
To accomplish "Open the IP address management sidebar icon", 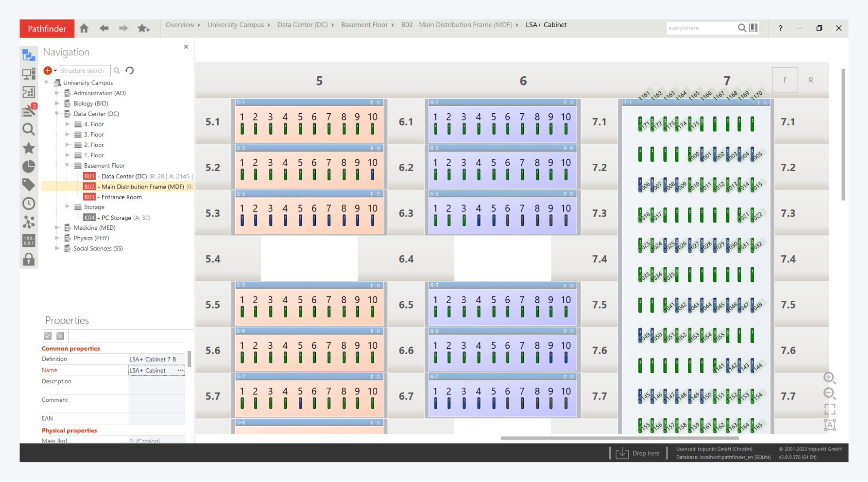I will tap(29, 240).
